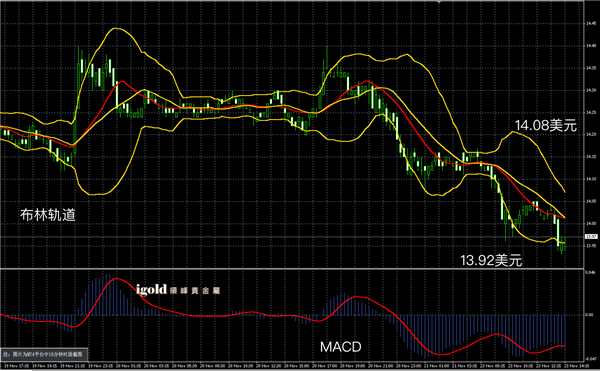
Task: Click the 20 Nov 12:00 time marker
Action: pyautogui.click(x=269, y=366)
